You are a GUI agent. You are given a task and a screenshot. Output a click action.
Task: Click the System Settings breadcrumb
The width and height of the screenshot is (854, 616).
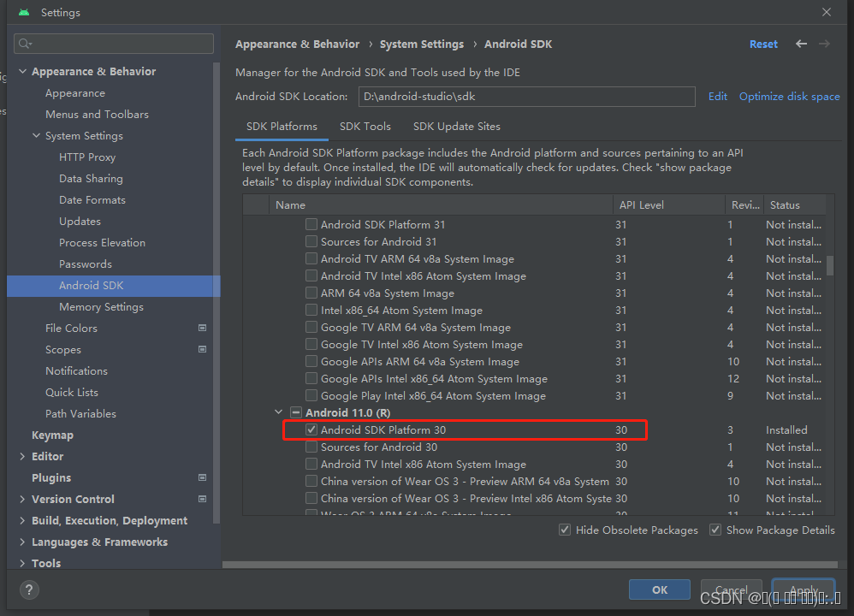[x=422, y=44]
